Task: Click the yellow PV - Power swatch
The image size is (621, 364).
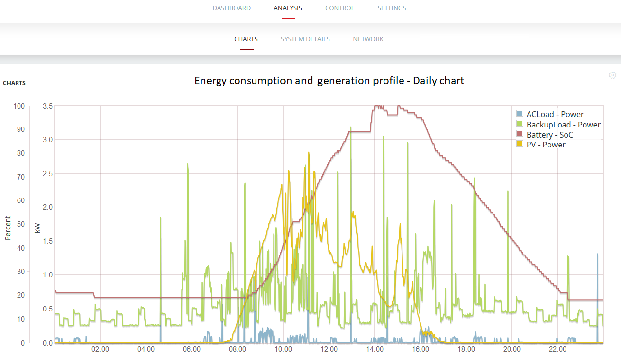Action: tap(519, 144)
